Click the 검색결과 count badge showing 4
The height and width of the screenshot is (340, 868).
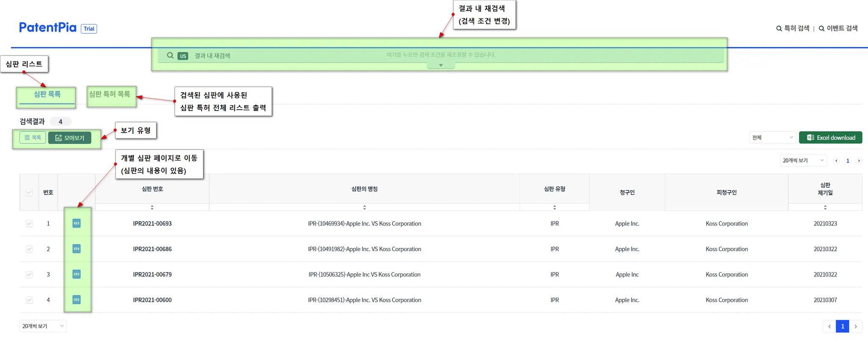pyautogui.click(x=61, y=122)
